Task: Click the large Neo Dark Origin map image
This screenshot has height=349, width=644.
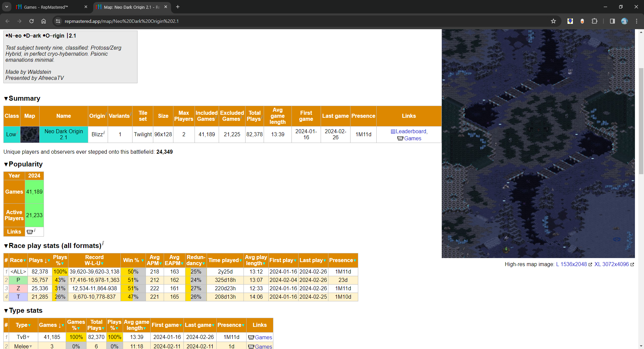Action: (x=538, y=144)
